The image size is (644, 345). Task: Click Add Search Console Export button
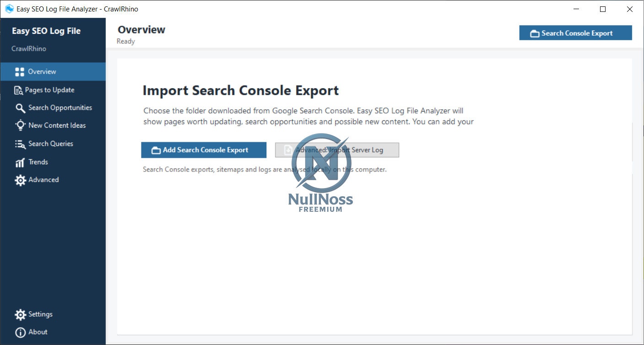point(204,150)
